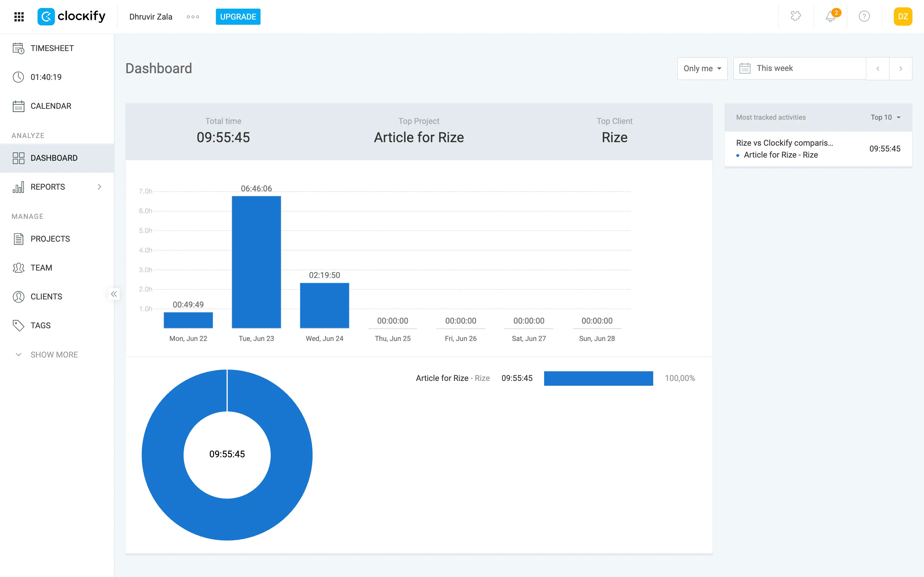Open the workspace three-dots menu
924x577 pixels.
click(x=193, y=17)
